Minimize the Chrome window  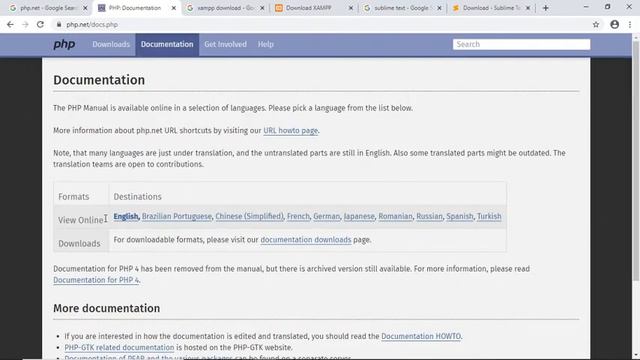[x=586, y=7]
